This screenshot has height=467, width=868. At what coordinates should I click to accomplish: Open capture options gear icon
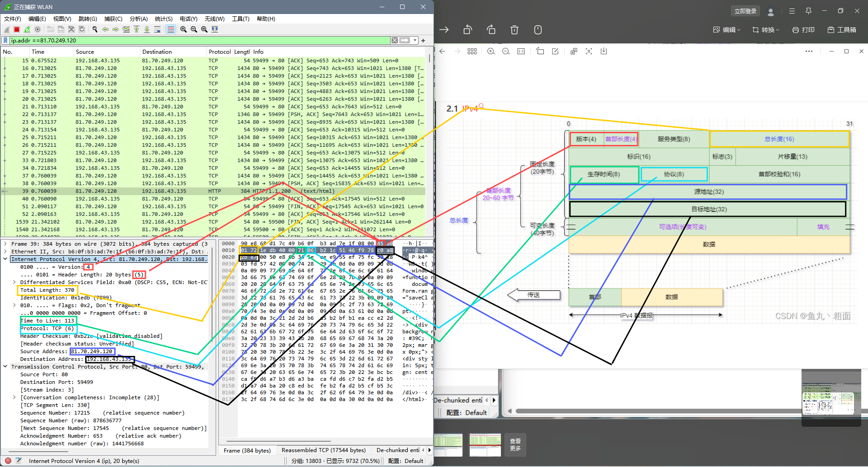click(38, 29)
